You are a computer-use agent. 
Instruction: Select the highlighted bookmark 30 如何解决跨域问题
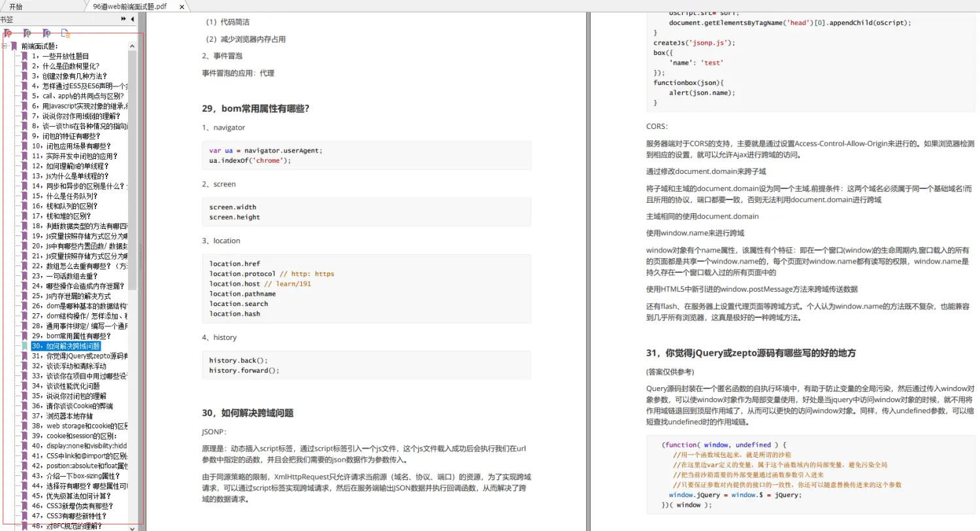tap(66, 345)
